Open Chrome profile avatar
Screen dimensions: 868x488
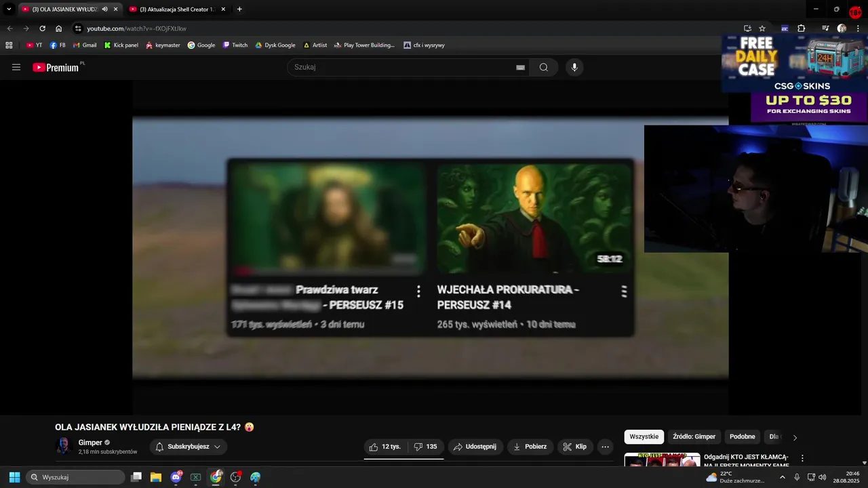tap(842, 28)
